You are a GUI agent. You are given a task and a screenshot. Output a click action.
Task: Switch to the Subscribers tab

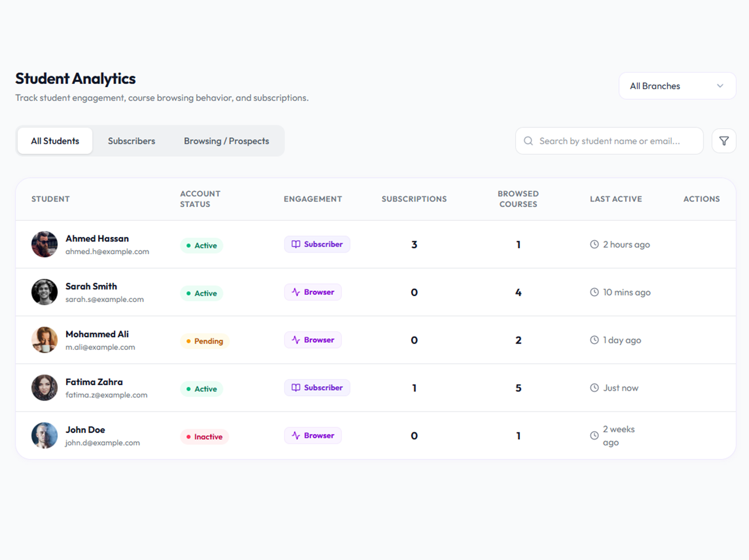[x=131, y=141]
